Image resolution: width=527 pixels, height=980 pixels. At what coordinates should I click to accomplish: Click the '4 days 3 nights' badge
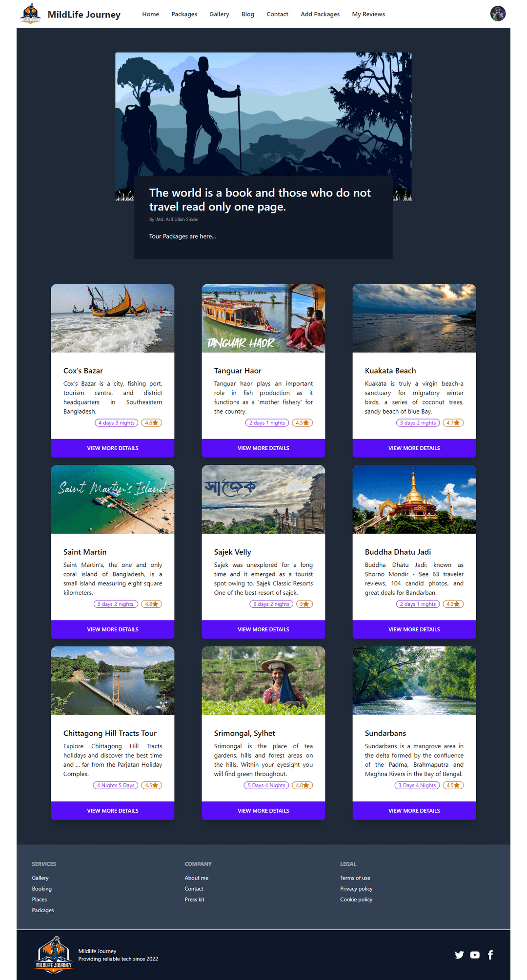117,423
